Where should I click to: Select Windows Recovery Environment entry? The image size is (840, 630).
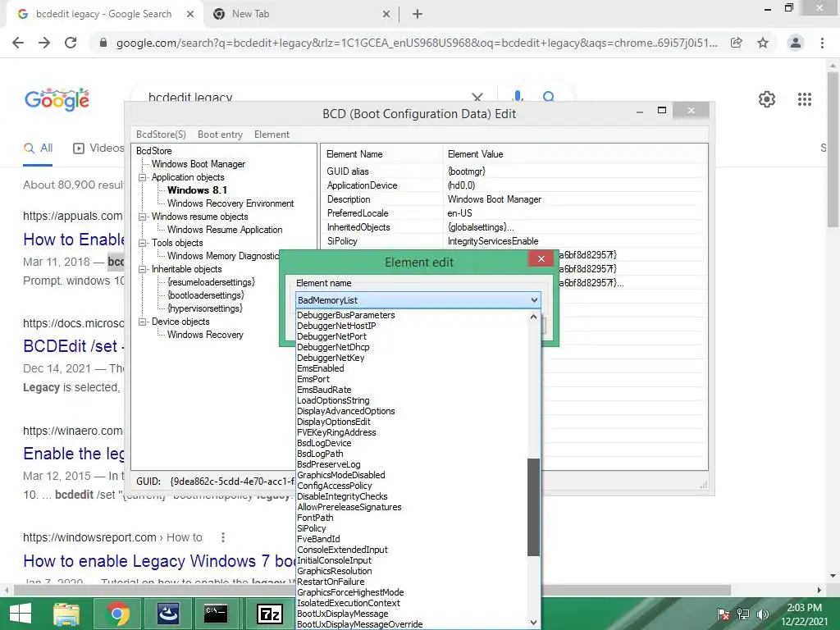click(231, 203)
